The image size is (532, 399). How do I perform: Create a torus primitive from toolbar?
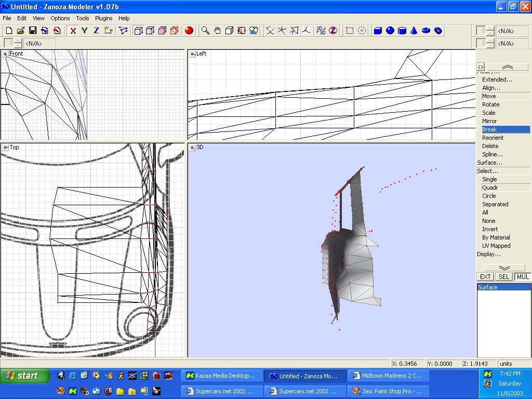[x=426, y=31]
